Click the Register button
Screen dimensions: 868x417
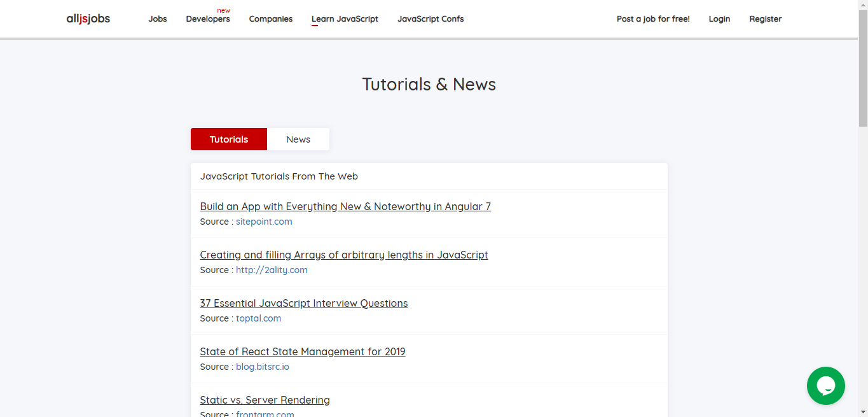point(765,18)
